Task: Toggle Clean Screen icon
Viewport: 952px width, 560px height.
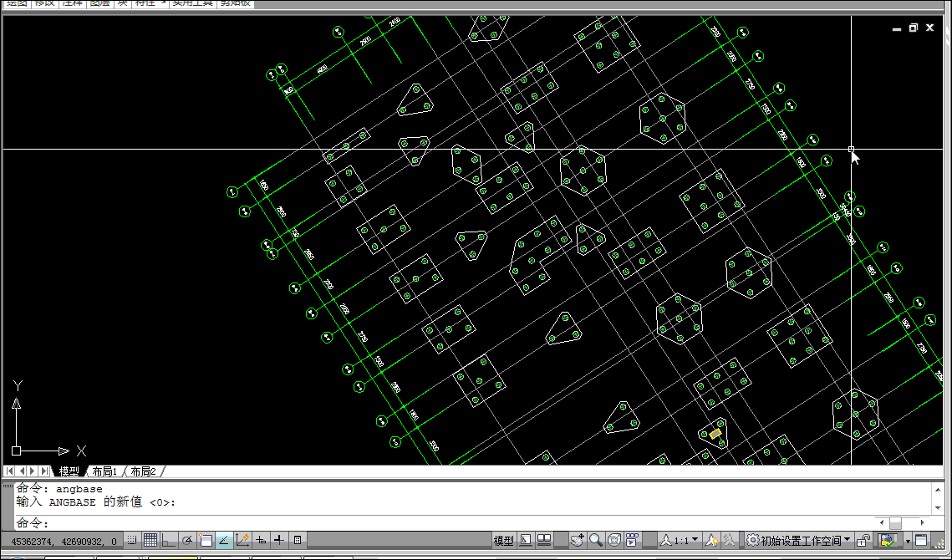Action: pos(921,540)
